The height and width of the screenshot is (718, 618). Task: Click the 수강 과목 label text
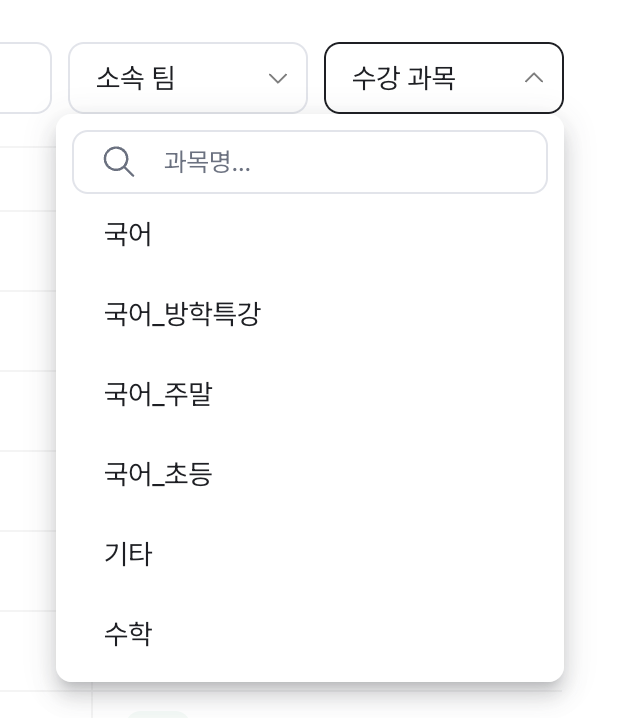tap(404, 78)
